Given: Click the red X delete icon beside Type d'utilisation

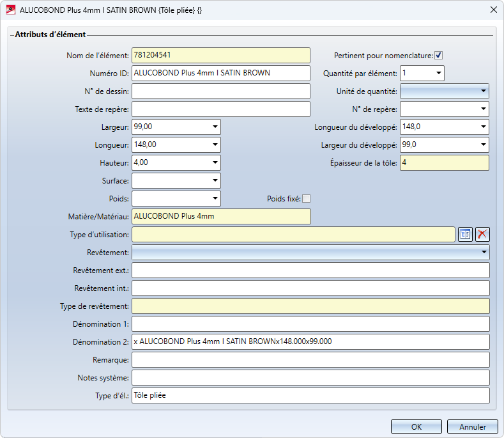Looking at the screenshot, I should (x=482, y=235).
